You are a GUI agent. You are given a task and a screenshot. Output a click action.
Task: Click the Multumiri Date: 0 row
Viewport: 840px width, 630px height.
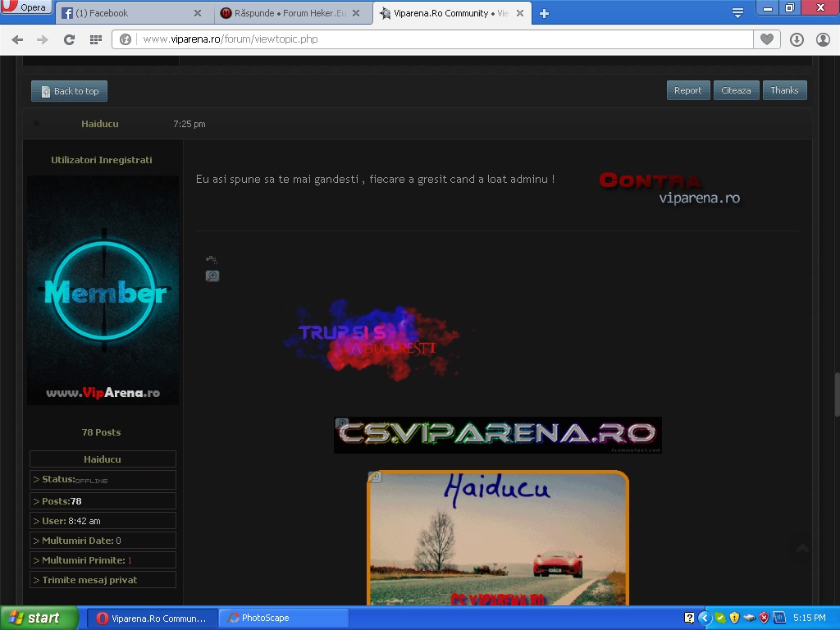103,541
